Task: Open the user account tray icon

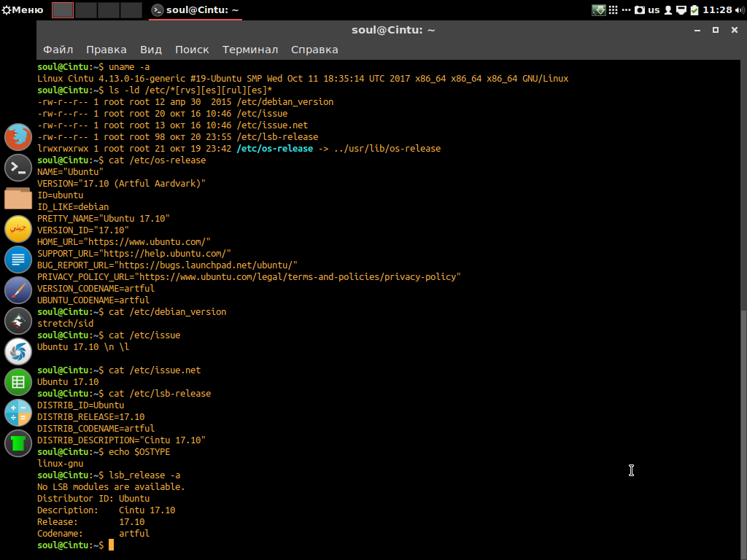Action: [668, 10]
